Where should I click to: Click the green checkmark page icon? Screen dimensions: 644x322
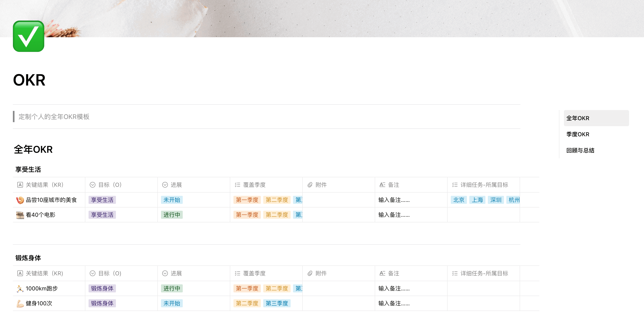[29, 36]
